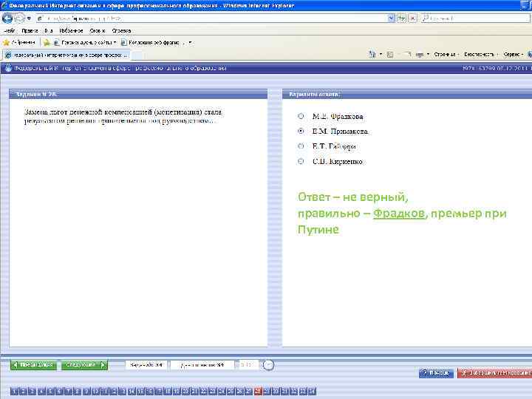Screen dimensions: 532x399
Task: Select the open browser tab
Action: [x=66, y=55]
